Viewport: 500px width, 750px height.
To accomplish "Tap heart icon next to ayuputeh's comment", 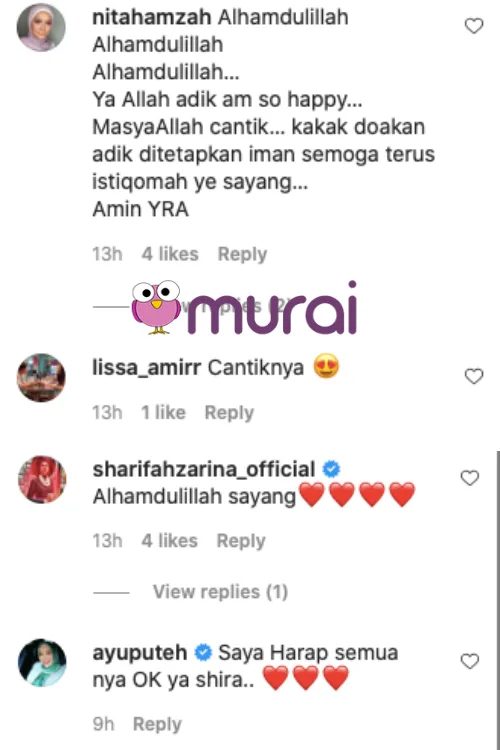I will pos(469,661).
